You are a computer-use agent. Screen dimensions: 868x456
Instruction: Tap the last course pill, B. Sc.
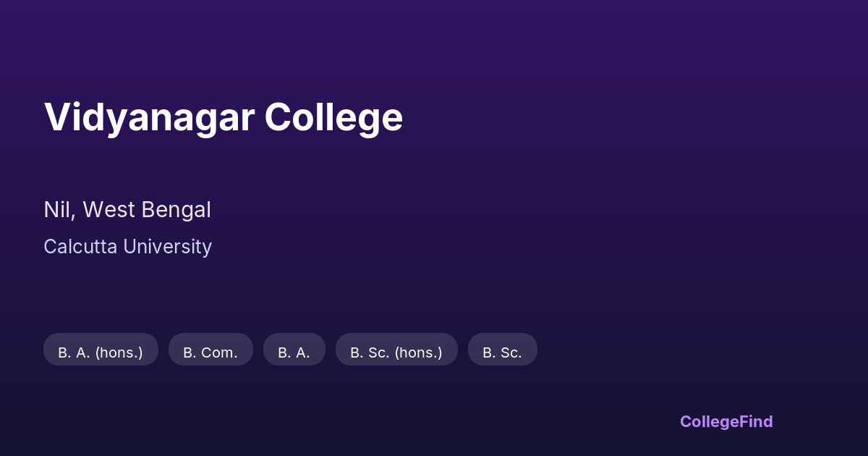pyautogui.click(x=502, y=352)
